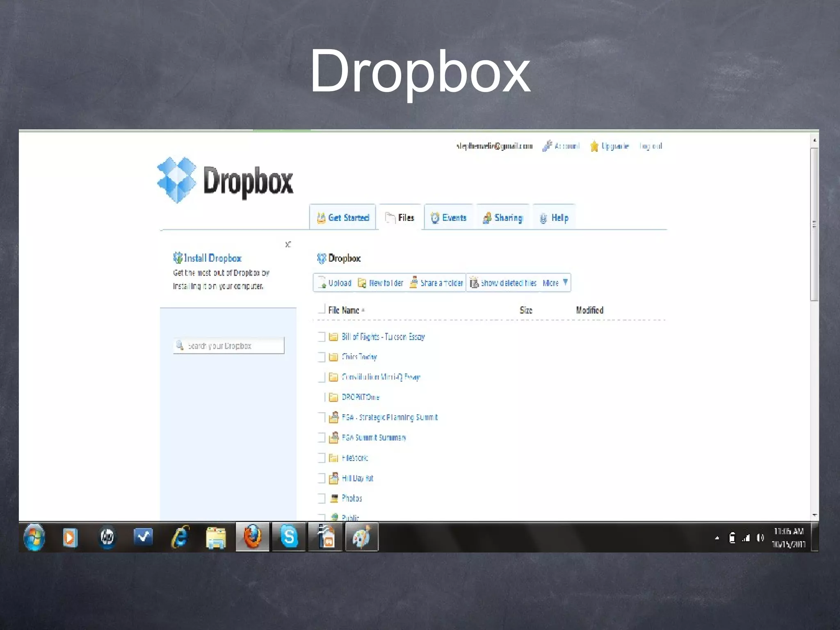Open the FSA Summit Summary folder
Image resolution: width=840 pixels, height=630 pixels.
pyautogui.click(x=374, y=438)
